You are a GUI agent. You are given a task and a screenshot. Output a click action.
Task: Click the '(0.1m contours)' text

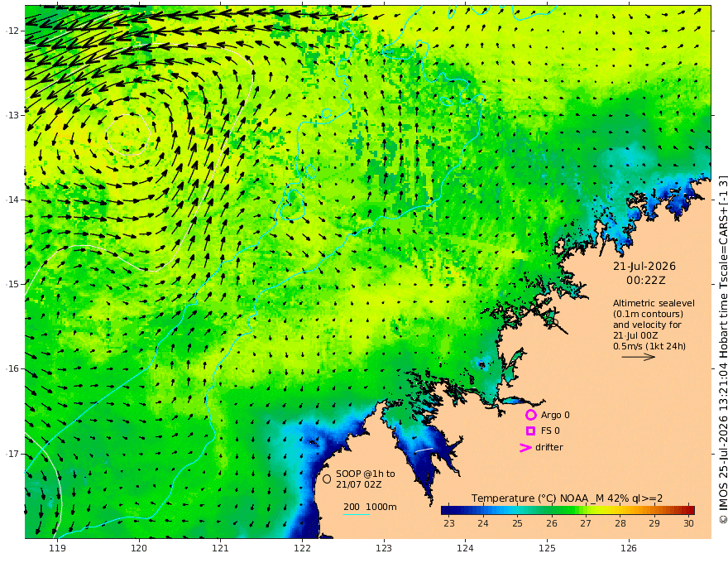tap(648, 314)
